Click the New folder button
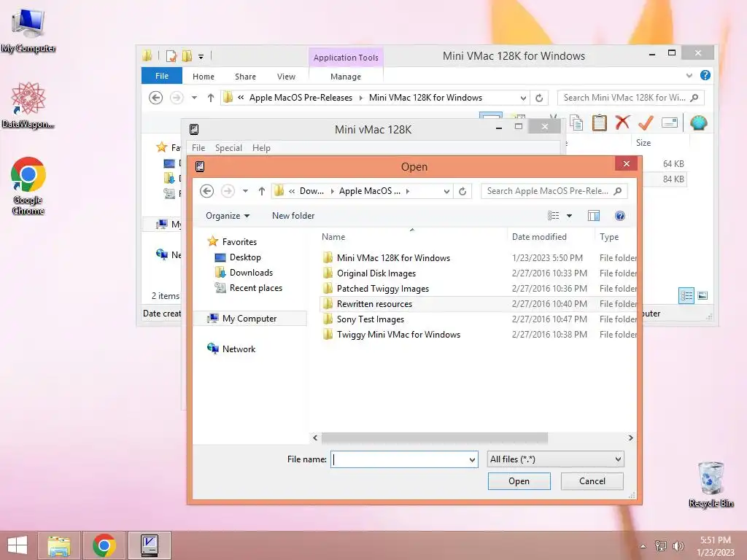Viewport: 747px width, 560px height. [293, 216]
